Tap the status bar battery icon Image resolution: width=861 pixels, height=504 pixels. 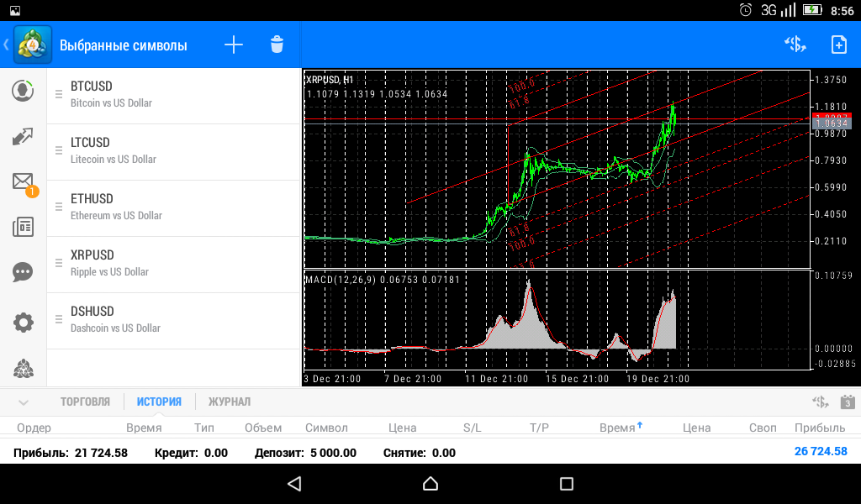(812, 10)
